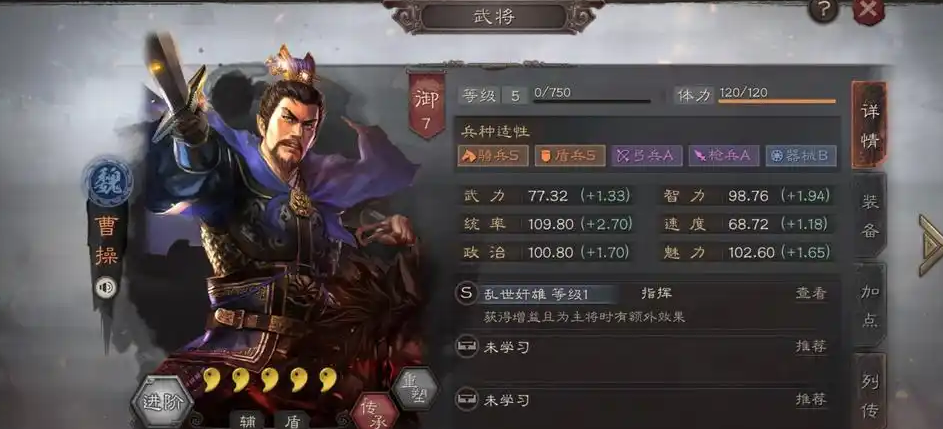943x429 pixels.
Task: Click 推荐 for the first empty skill slot
Action: point(811,347)
